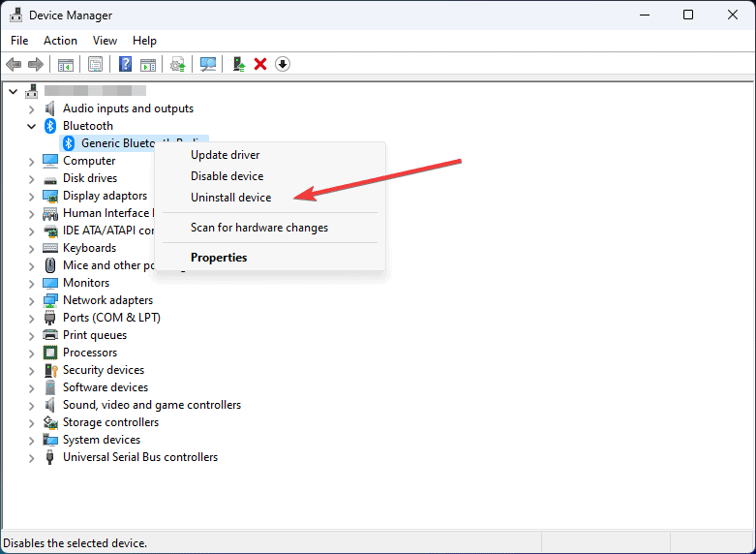Expand IDE ATA/ATAPI controllers chevron
Image resolution: width=756 pixels, height=554 pixels.
pos(31,231)
